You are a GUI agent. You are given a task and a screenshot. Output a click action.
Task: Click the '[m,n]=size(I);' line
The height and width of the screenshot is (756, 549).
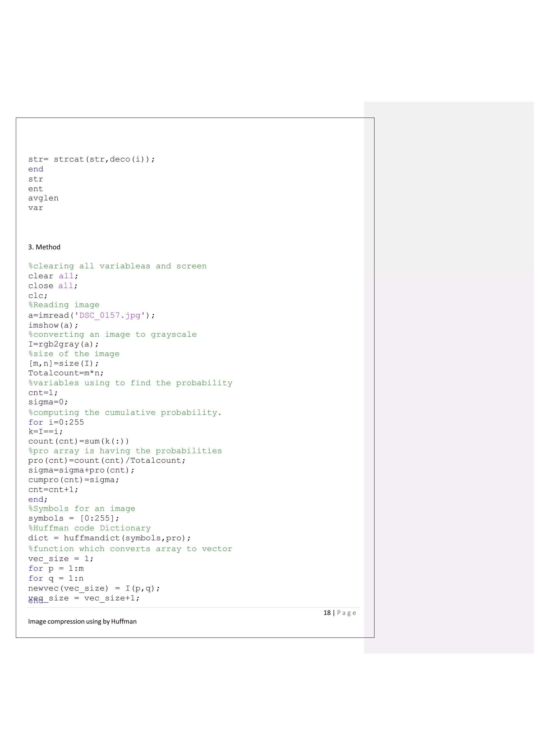(64, 363)
